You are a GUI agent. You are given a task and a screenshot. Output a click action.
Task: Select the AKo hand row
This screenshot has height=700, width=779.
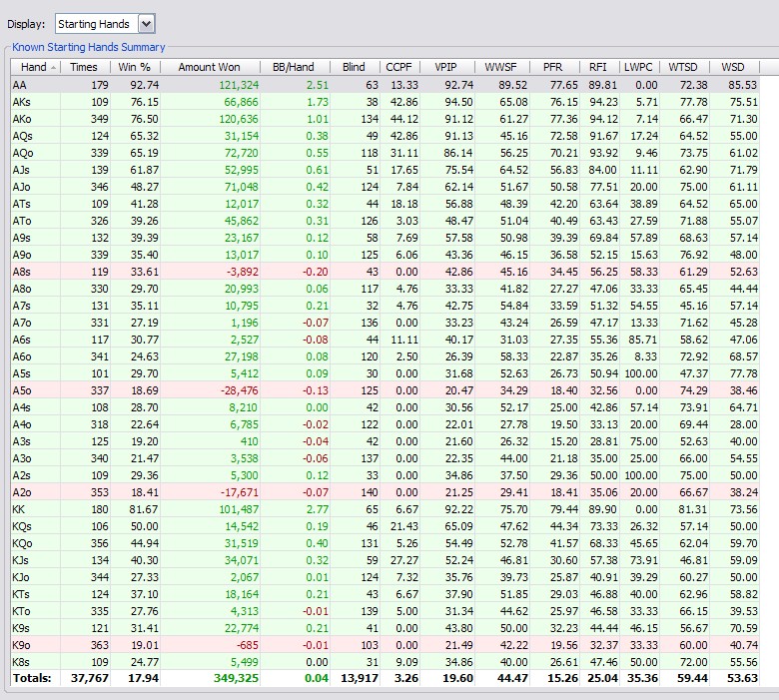click(386, 119)
